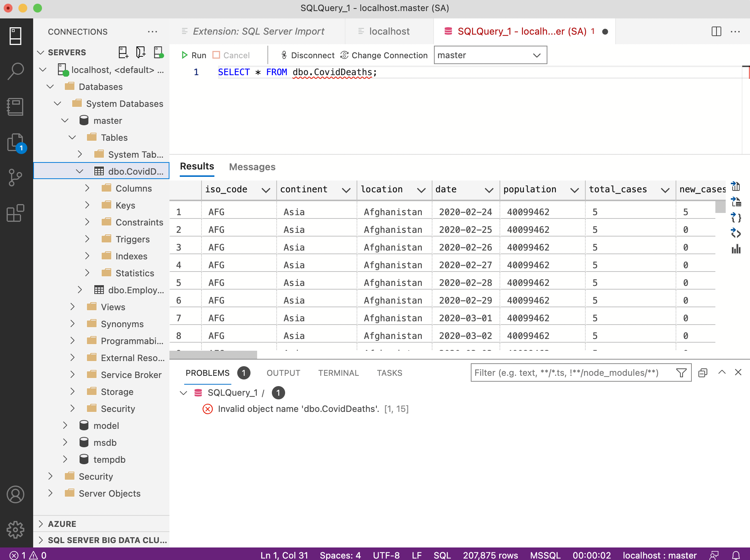The height and width of the screenshot is (560, 750).
Task: Open editor more actions menu
Action: point(735,32)
